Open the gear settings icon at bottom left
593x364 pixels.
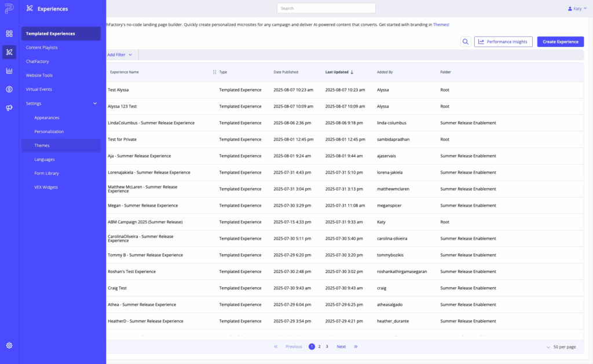(9, 345)
